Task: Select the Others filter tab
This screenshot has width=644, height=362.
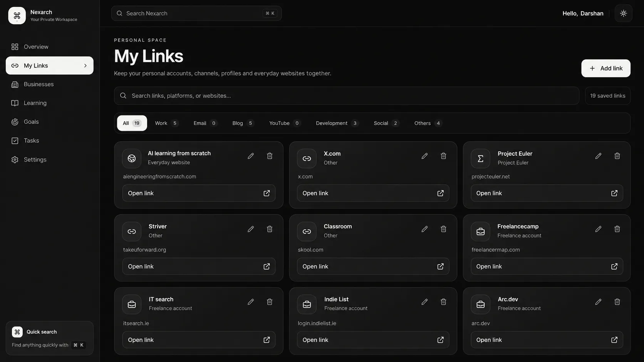Action: point(428,123)
